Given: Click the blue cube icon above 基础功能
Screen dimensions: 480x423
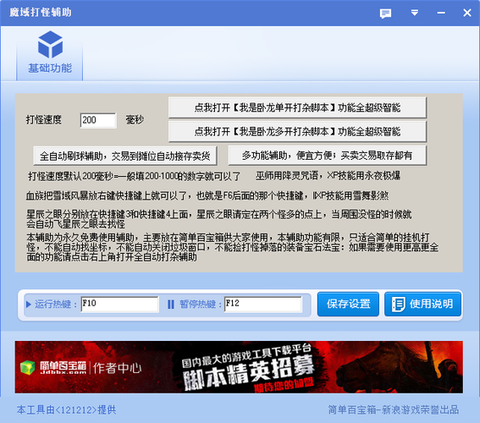Looking at the screenshot, I should coord(50,44).
